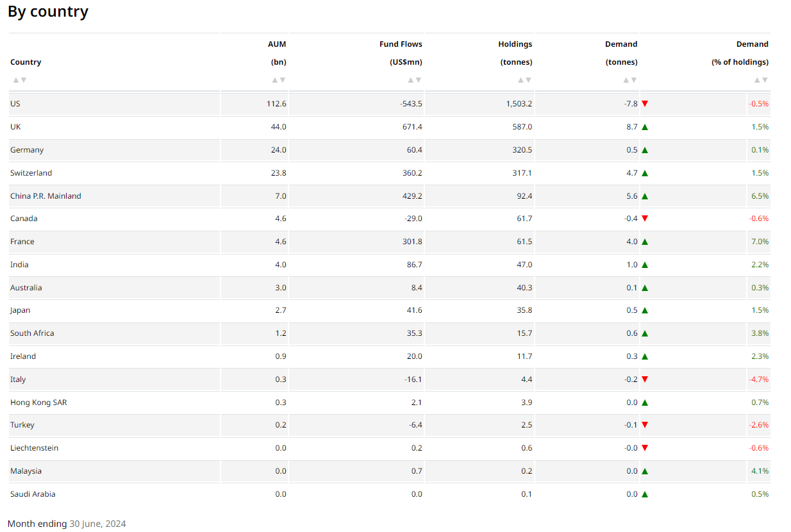Click the Canada fund flows value "-29.0"
Image resolution: width=791 pixels, height=532 pixels.
[413, 219]
